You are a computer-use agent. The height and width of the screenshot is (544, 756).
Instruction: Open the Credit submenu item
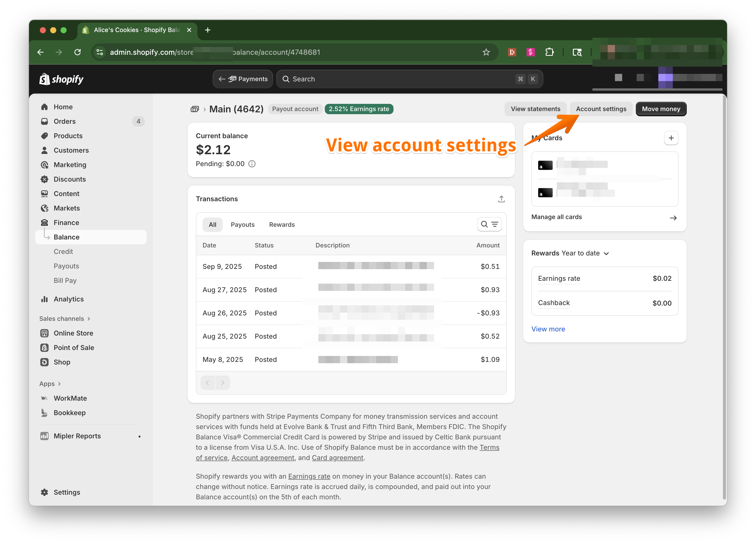tap(63, 252)
